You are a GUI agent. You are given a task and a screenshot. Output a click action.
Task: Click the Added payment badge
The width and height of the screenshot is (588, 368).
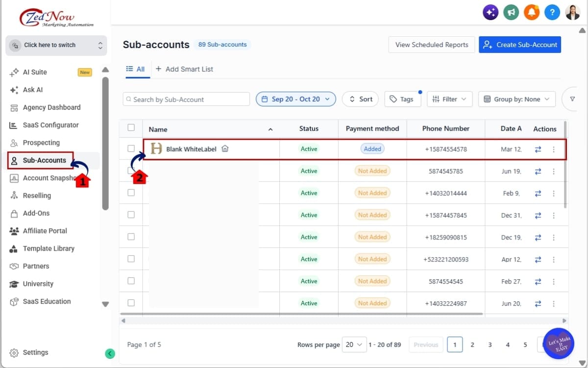coord(372,149)
